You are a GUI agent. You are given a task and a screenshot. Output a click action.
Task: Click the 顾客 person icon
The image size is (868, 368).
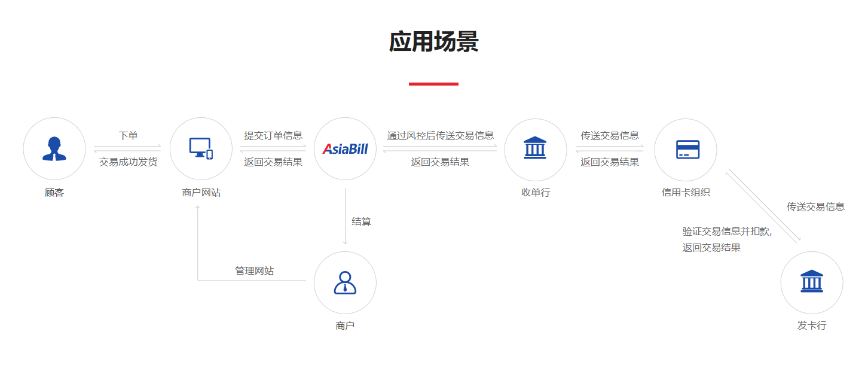[54, 148]
